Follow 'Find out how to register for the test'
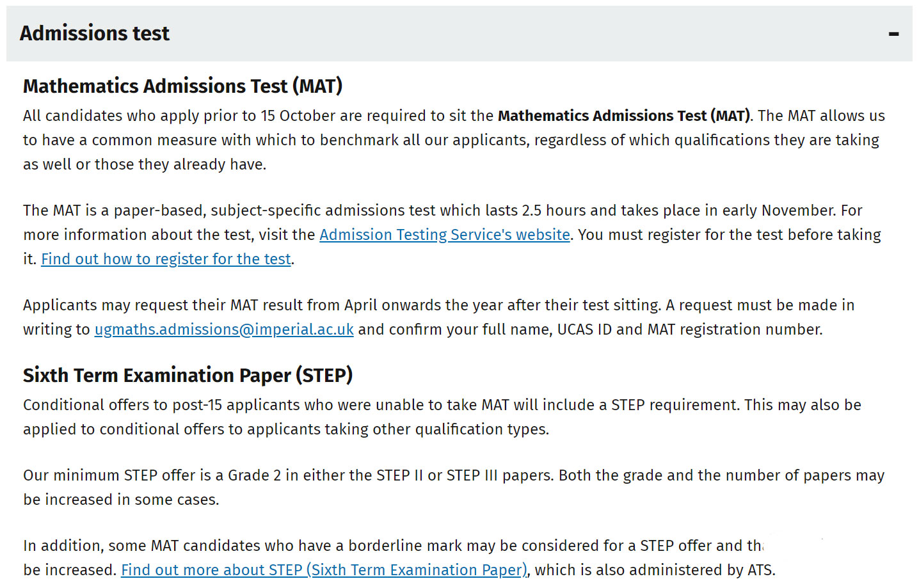 [x=166, y=259]
